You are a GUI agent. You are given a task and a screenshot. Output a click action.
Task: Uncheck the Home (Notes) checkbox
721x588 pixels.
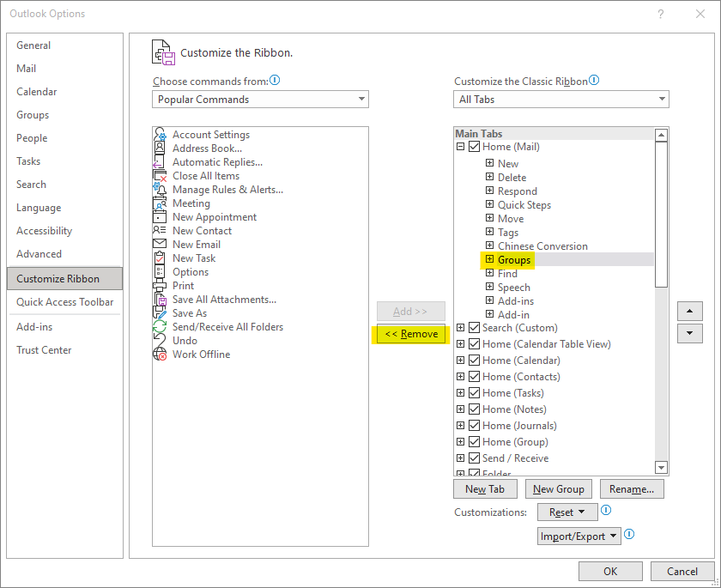[x=474, y=409]
